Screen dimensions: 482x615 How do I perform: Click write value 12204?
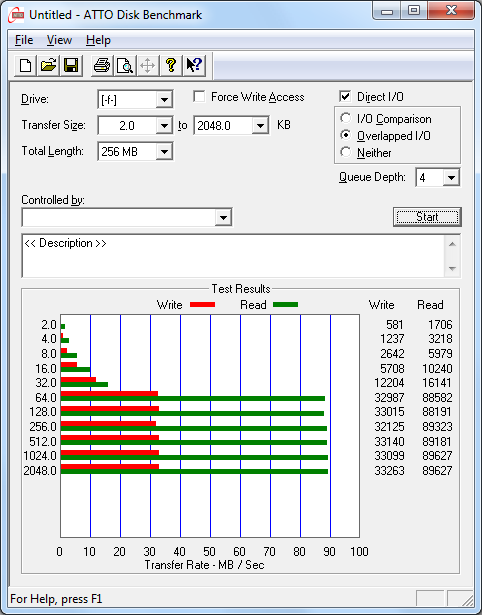coord(389,382)
